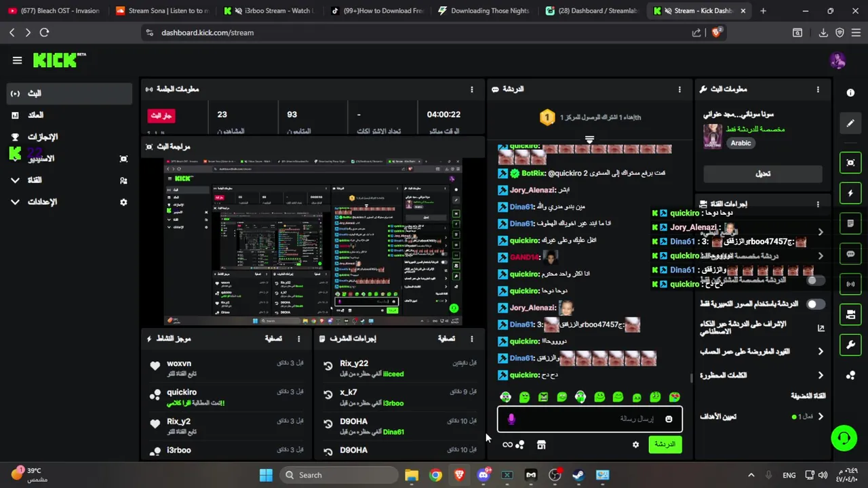Click the Kick logo

[x=59, y=60]
